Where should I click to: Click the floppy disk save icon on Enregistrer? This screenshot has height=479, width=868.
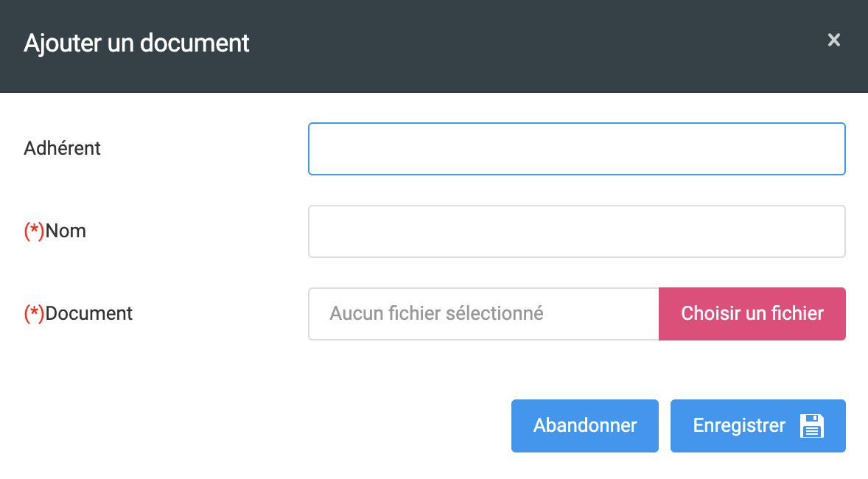(x=811, y=425)
